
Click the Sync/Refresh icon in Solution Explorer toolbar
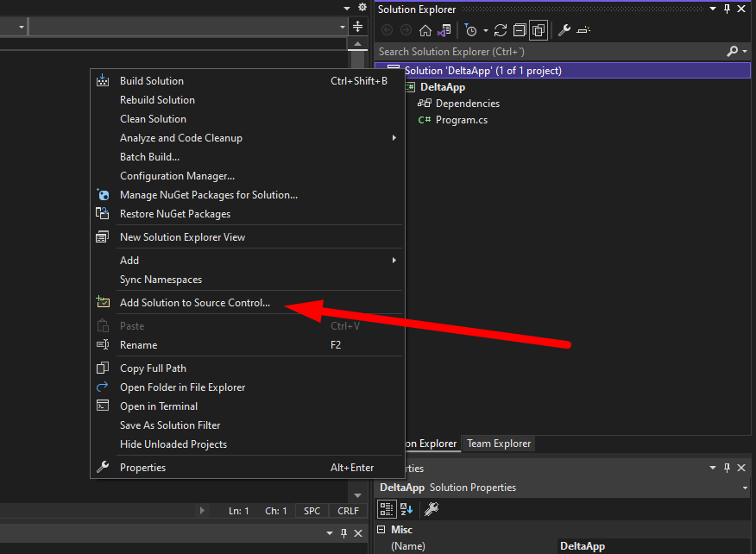point(501,30)
